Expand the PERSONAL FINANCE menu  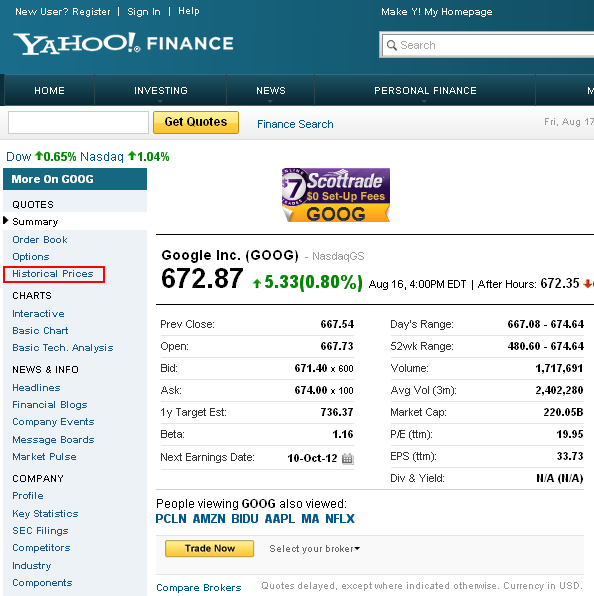coord(425,90)
